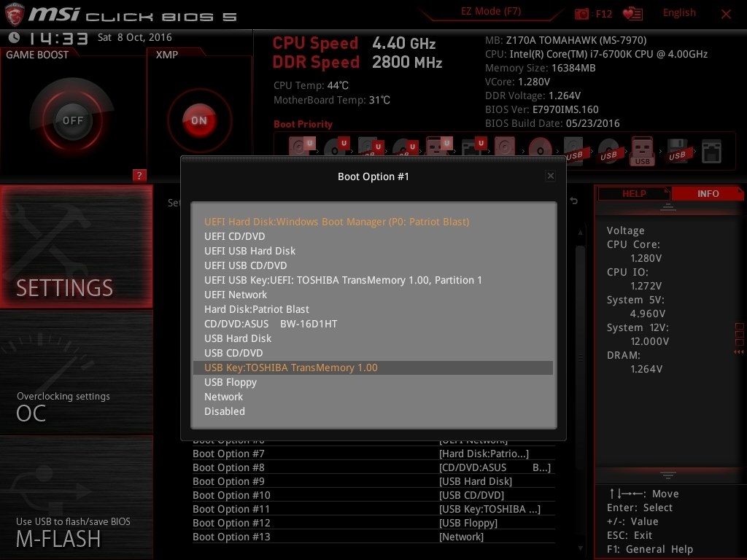This screenshot has width=747, height=560.
Task: Set Boot Option #1 to Disabled
Action: tap(373, 411)
